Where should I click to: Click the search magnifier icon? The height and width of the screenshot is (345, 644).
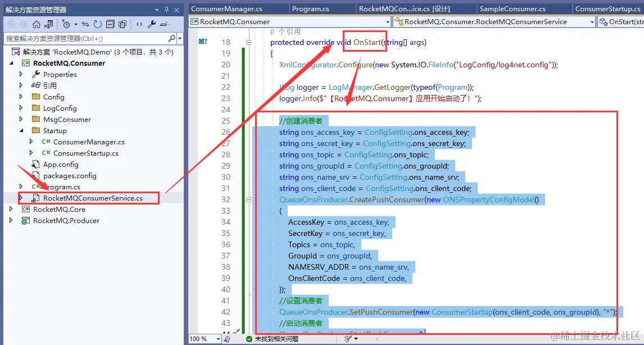172,39
